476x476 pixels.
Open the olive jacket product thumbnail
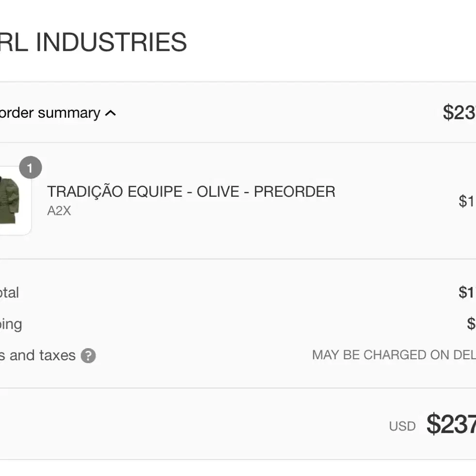pos(15,200)
